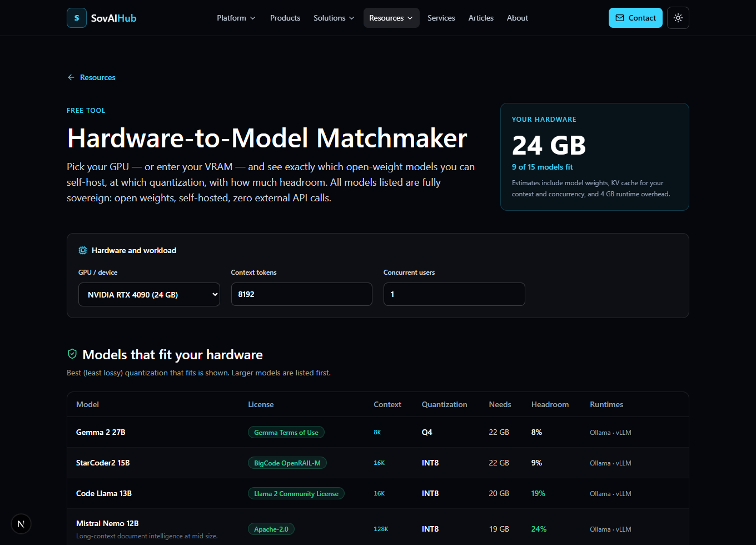Open the Resources dropdown in navbar
The width and height of the screenshot is (756, 545).
[391, 18]
